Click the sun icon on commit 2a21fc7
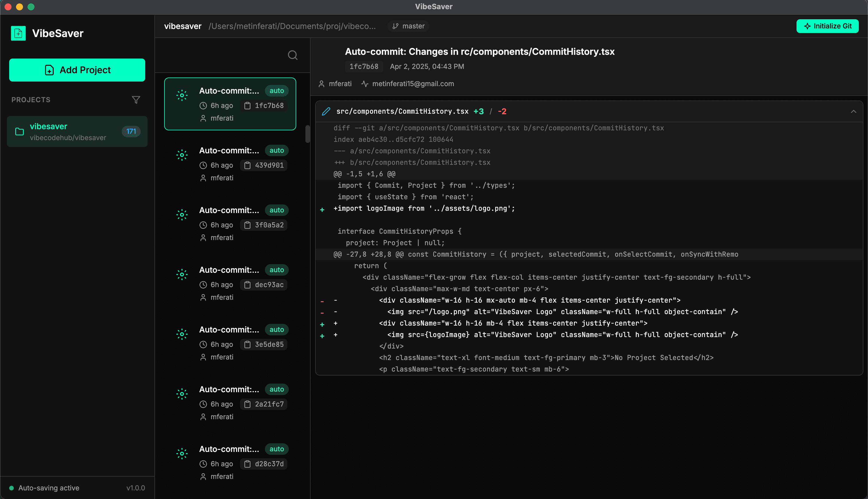The height and width of the screenshot is (499, 868). coord(182,394)
